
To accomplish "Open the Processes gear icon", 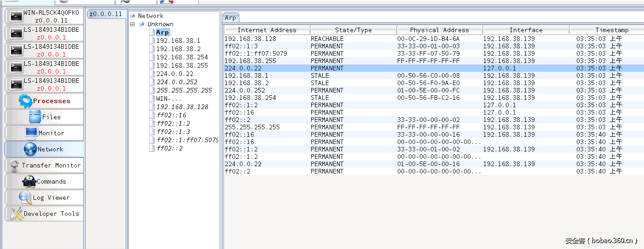I will [x=25, y=101].
